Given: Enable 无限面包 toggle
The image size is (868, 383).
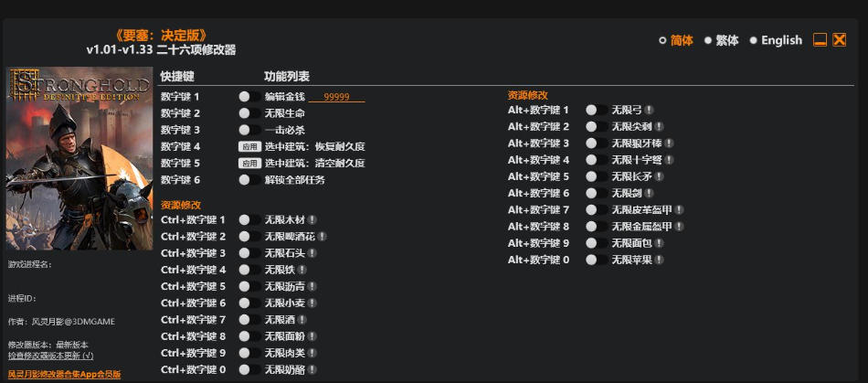Looking at the screenshot, I should click(x=597, y=243).
